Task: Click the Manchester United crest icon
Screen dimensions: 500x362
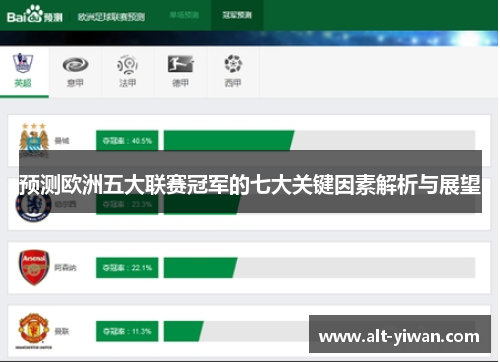Action: [x=34, y=330]
